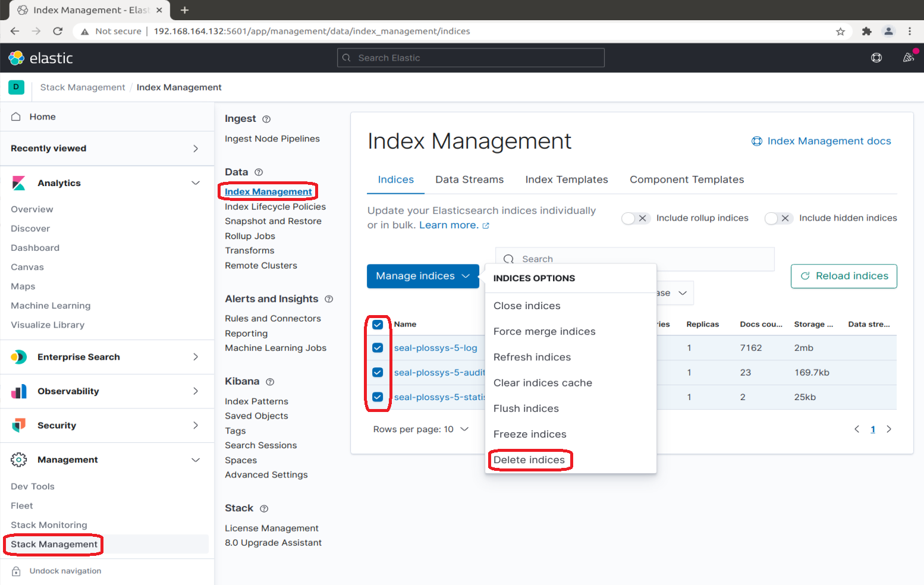
Task: Click the Reload indices button
Action: 844,276
